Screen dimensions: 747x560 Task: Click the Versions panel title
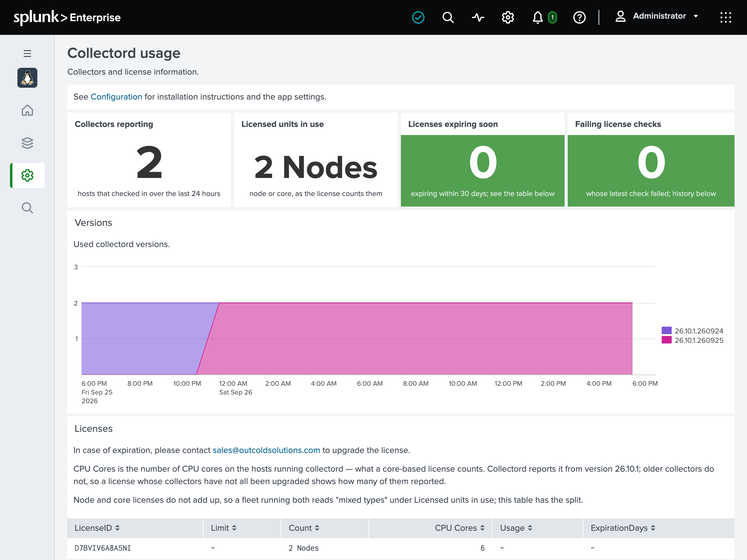click(x=93, y=222)
